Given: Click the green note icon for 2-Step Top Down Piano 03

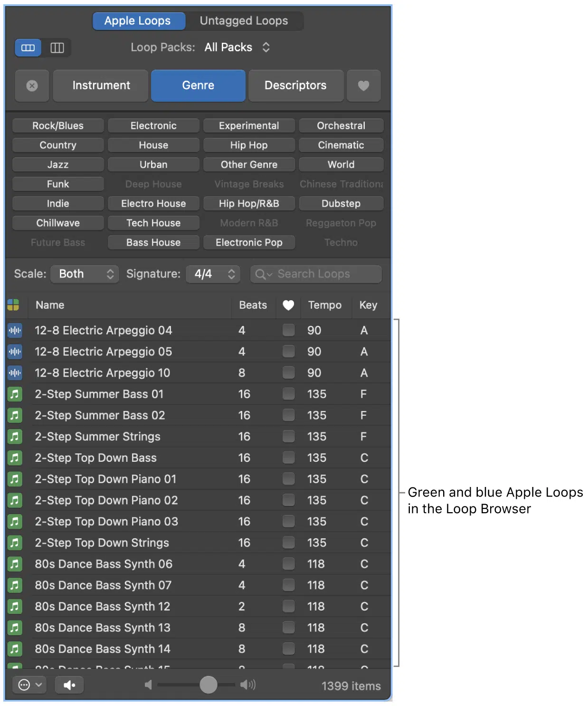Looking at the screenshot, I should (x=15, y=521).
